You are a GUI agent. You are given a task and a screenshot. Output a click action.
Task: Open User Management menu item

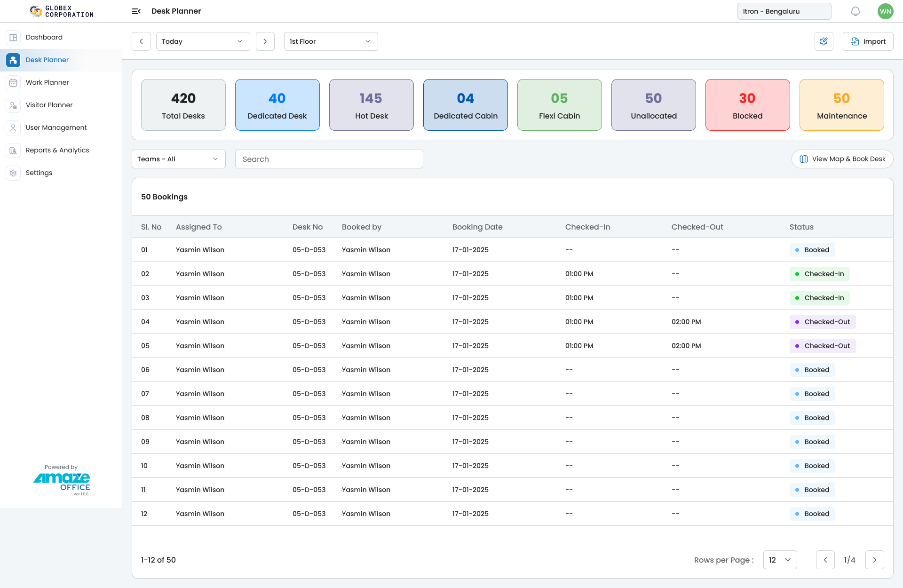(56, 127)
